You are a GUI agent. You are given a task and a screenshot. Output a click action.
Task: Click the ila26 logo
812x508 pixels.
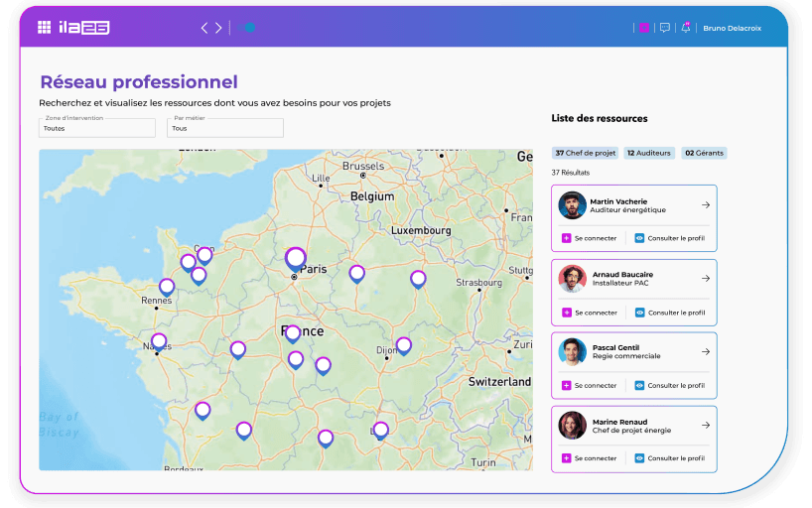point(84,28)
